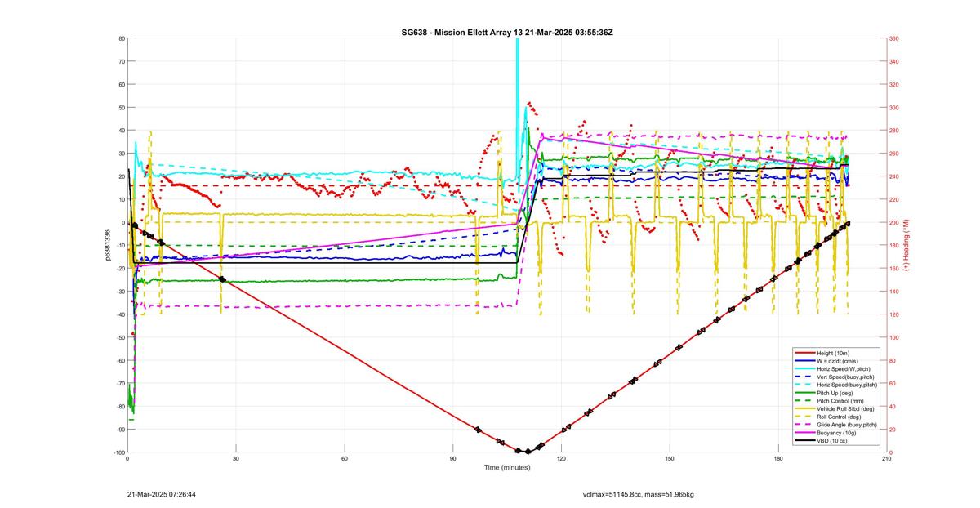This screenshot has height=508, width=980.
Task: Click the solid magenta Buoyancy line swatch in legend
Action: (804, 433)
